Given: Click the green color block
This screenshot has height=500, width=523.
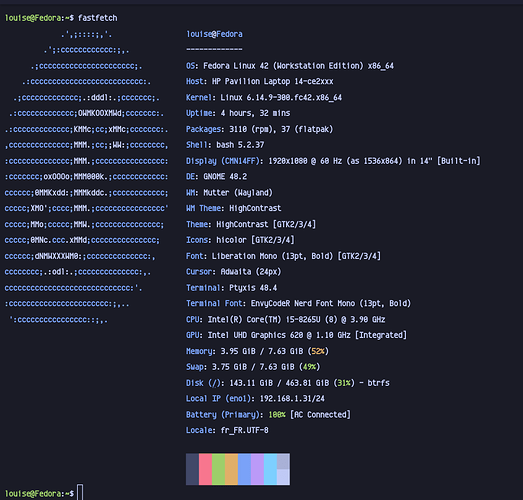Looking at the screenshot, I should tap(218, 469).
